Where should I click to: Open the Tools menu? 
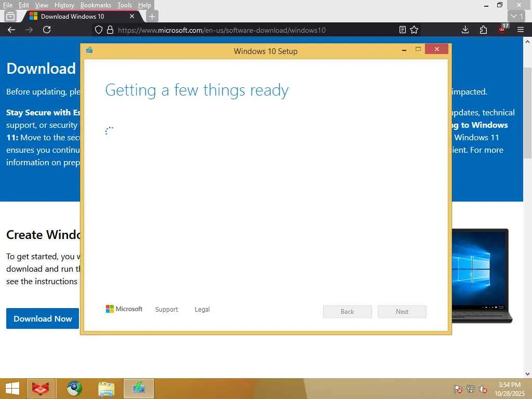coord(124,5)
